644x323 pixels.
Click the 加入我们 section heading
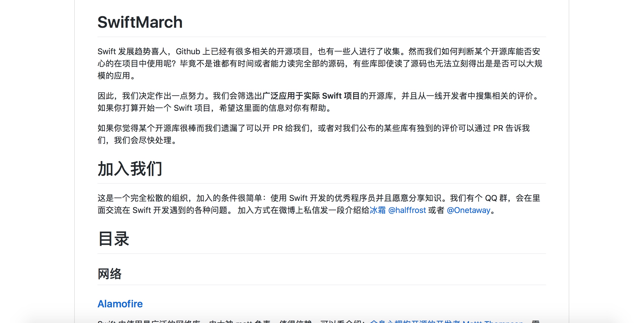click(x=130, y=169)
